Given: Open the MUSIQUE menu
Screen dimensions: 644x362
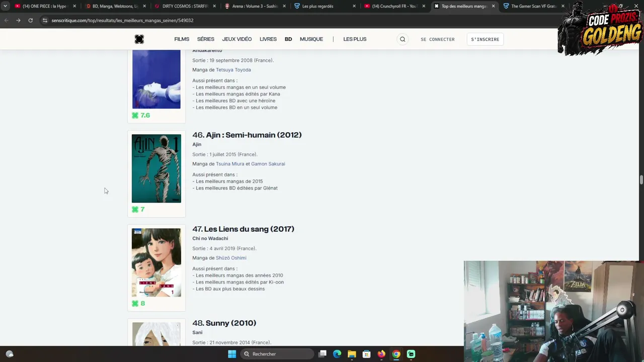Looking at the screenshot, I should 311,39.
